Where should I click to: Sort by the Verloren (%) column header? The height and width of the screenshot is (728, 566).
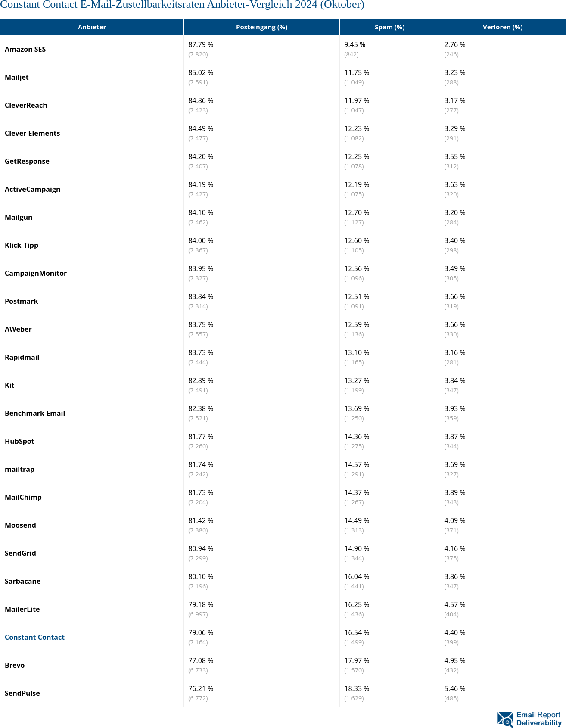click(503, 27)
